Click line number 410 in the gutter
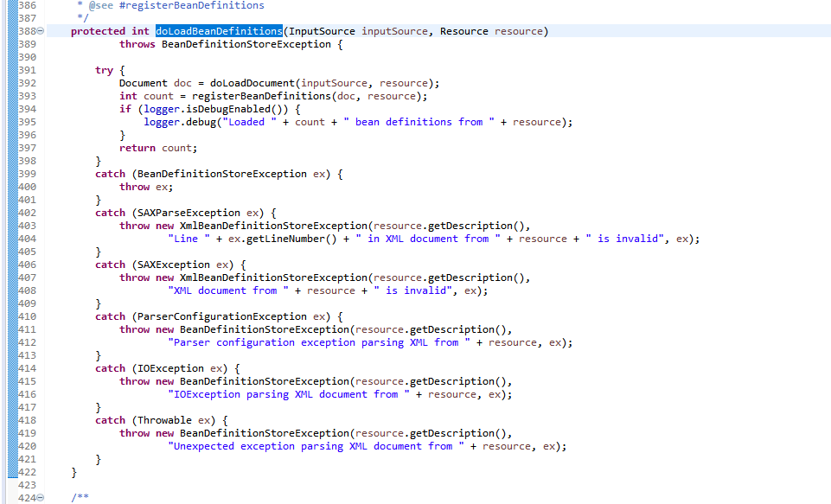Viewport: 831px width, 504px height. click(27, 317)
